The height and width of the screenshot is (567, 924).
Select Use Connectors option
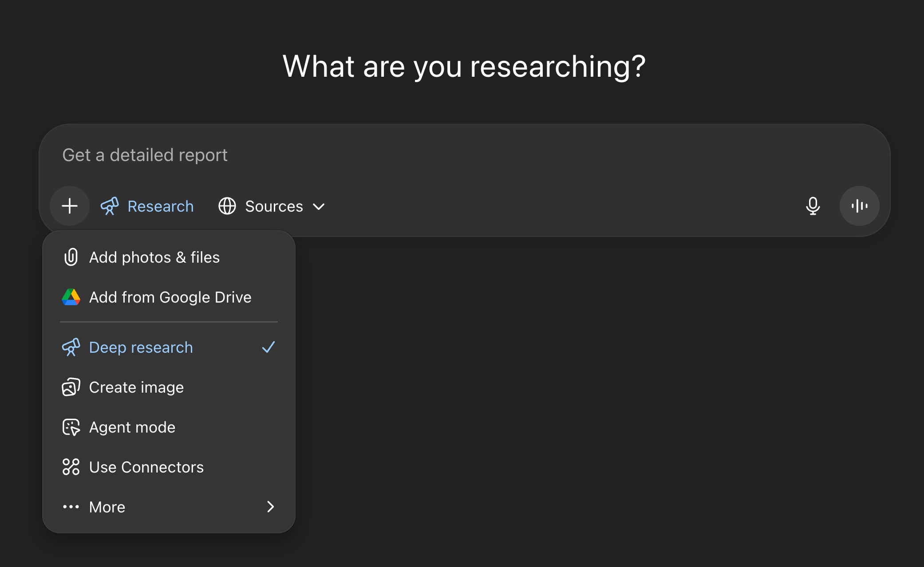click(146, 467)
